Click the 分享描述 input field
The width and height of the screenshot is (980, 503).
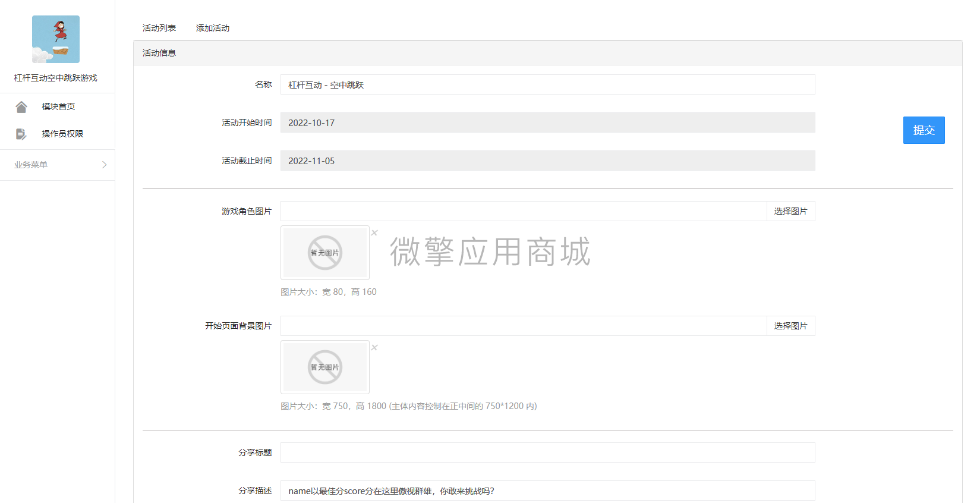coord(548,491)
